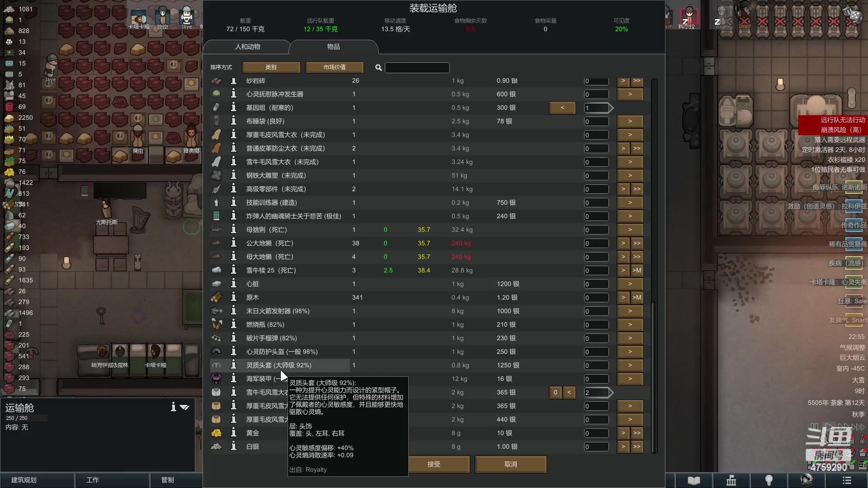Reset 雪牛毛风雪大衣 count with 0 button

click(x=555, y=392)
